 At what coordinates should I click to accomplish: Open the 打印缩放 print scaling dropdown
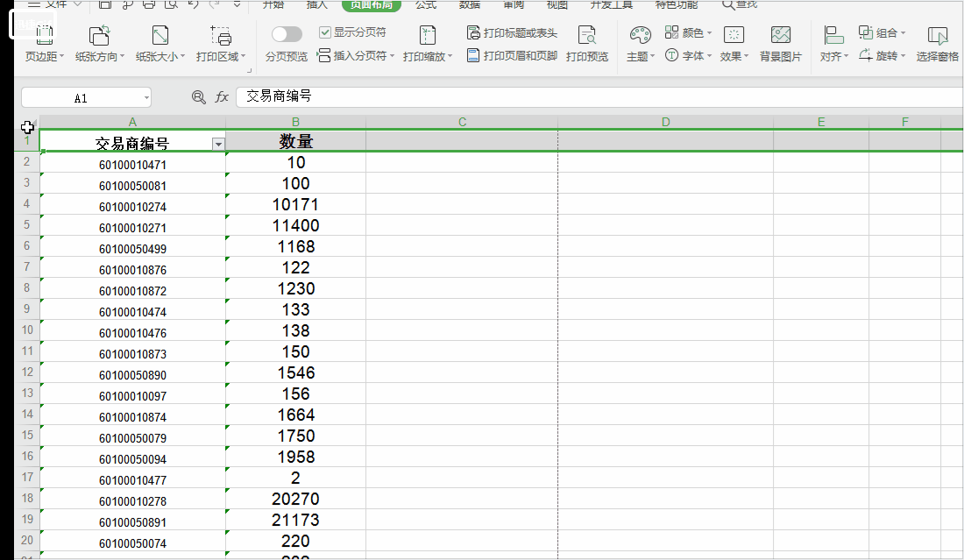pos(428,45)
